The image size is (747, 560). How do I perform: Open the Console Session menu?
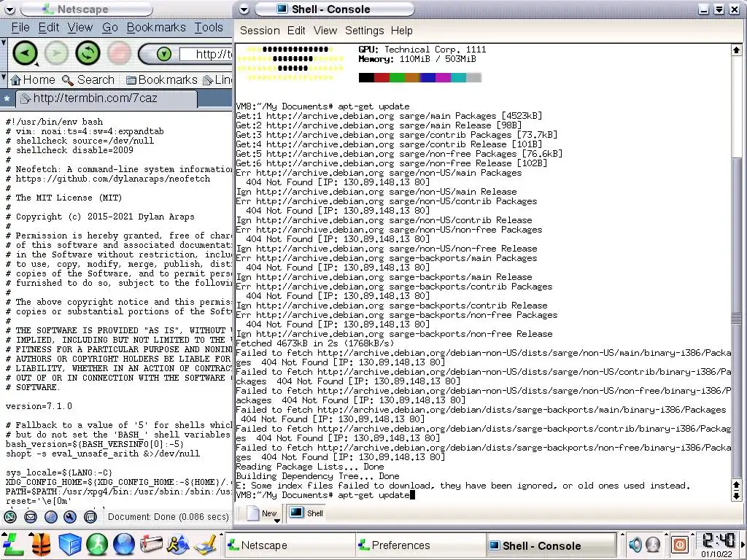click(x=260, y=31)
